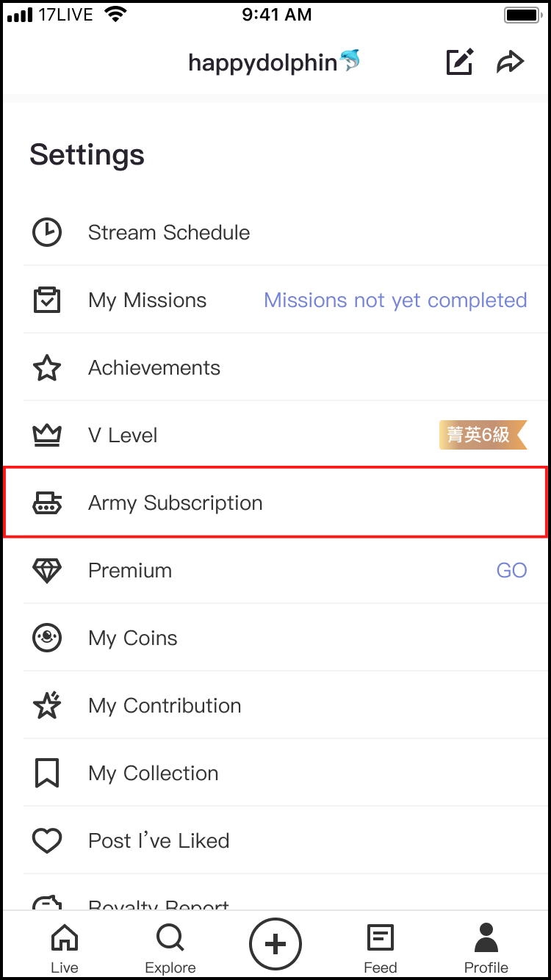Tap the My Coins face icon
Viewport: 551px width, 980px height.
[47, 638]
